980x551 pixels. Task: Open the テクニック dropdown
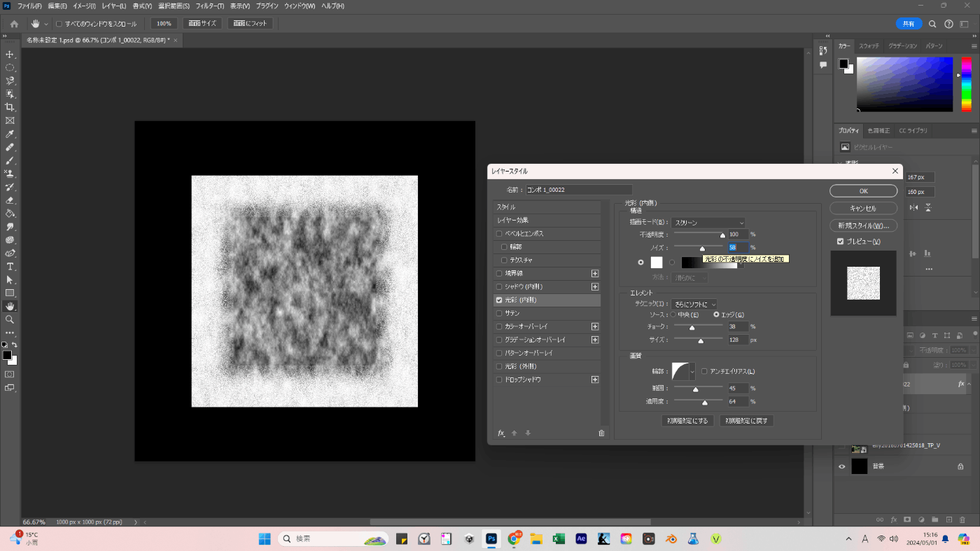point(694,305)
